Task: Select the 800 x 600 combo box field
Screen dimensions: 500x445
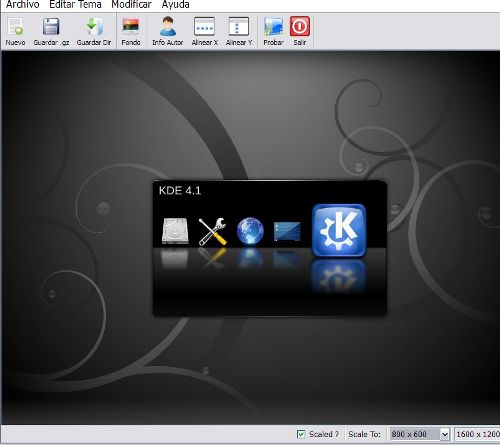Action: tap(419, 434)
